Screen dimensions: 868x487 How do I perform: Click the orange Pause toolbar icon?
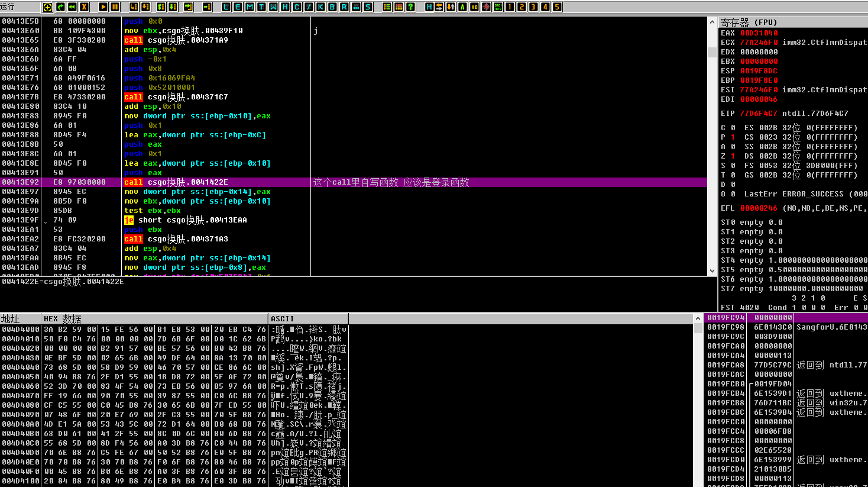tap(115, 7)
